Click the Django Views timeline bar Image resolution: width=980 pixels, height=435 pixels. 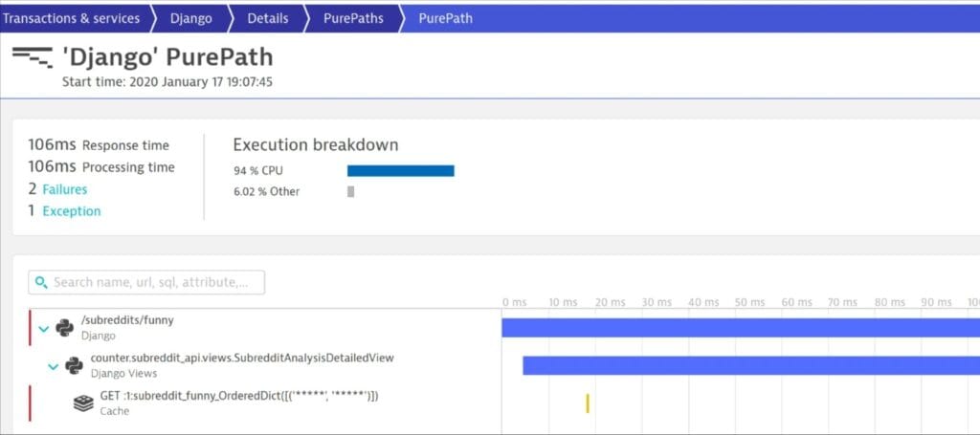point(751,366)
